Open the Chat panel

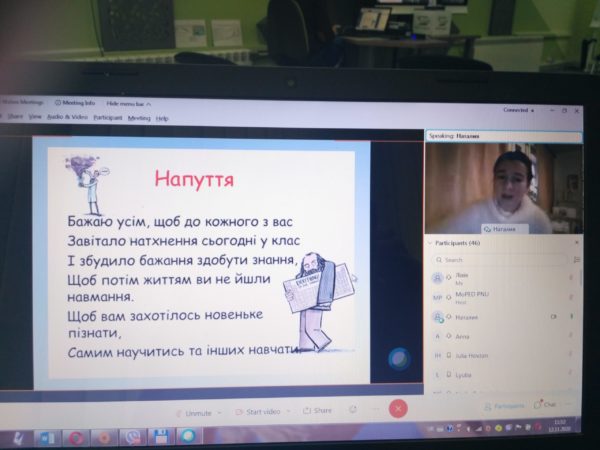point(546,405)
